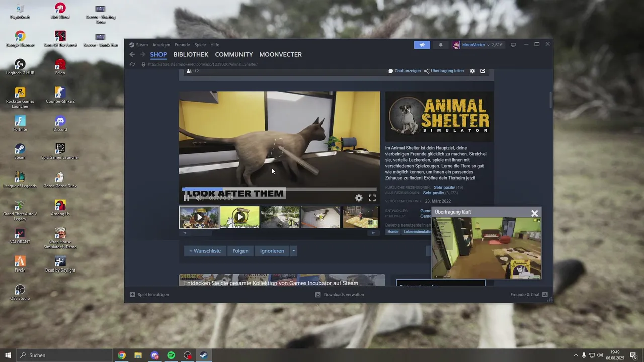Open the Dead by Daylight desktop icon

(x=60, y=264)
